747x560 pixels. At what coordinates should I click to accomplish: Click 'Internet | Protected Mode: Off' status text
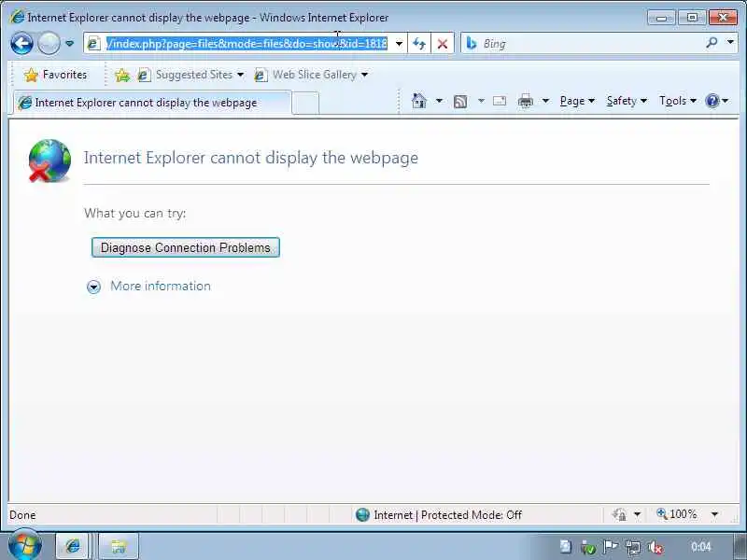click(x=448, y=515)
